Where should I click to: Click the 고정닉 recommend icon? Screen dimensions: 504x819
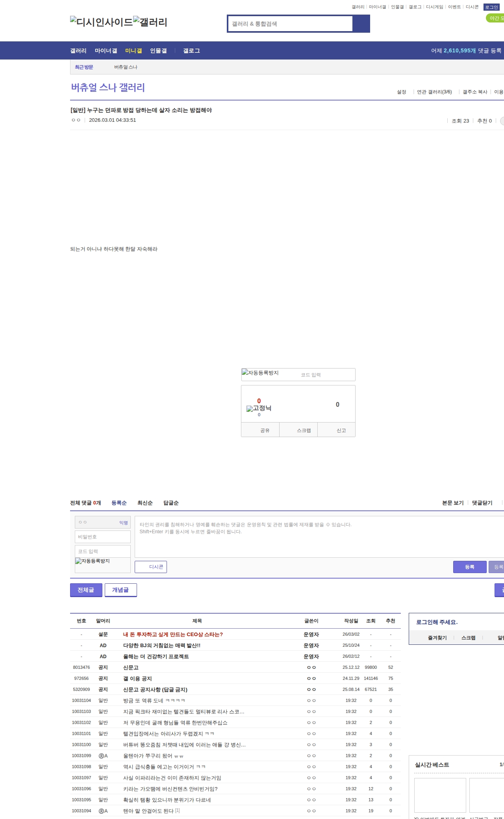tap(259, 408)
